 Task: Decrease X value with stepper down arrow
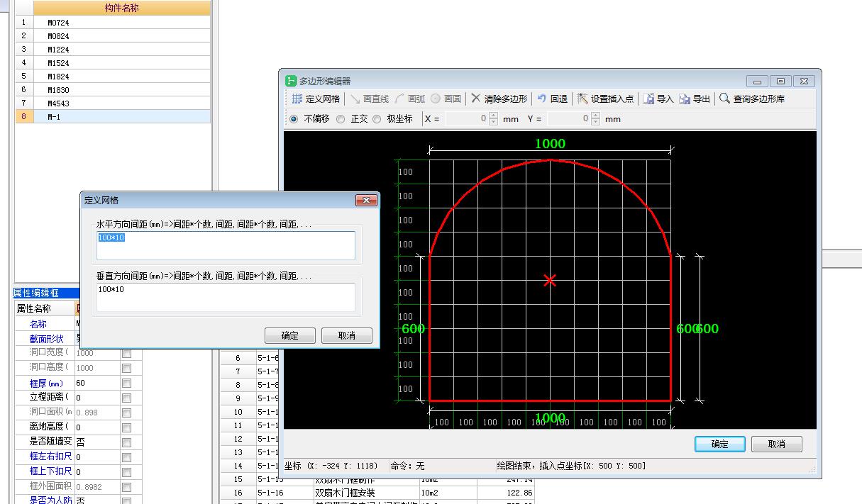(x=493, y=123)
